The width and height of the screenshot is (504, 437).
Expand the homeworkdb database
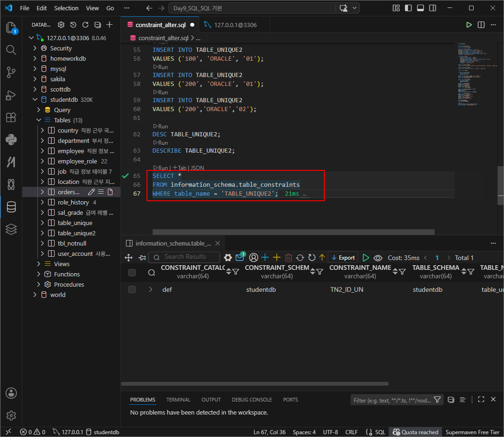[35, 58]
